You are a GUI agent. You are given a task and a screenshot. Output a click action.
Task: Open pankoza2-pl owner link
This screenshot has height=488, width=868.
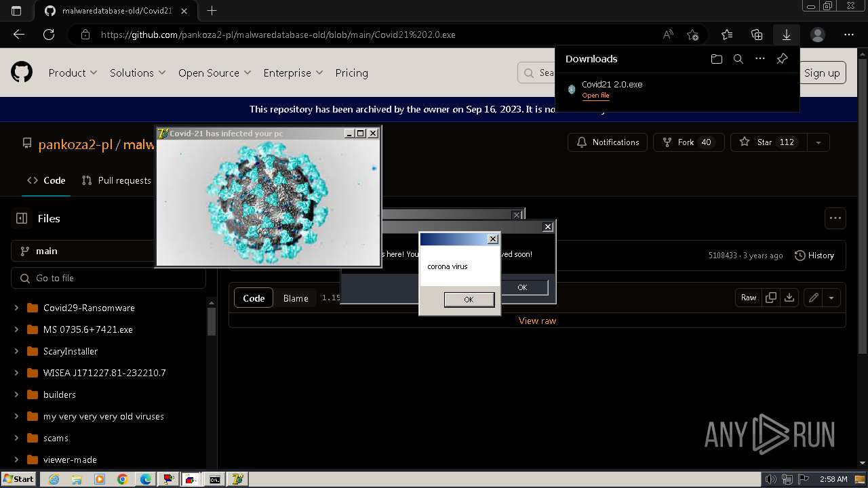point(75,144)
